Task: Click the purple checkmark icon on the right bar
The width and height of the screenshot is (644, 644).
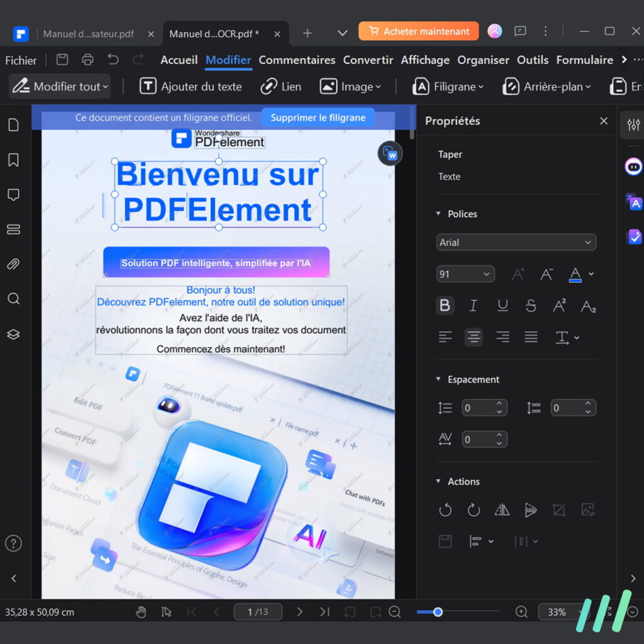Action: tap(634, 237)
